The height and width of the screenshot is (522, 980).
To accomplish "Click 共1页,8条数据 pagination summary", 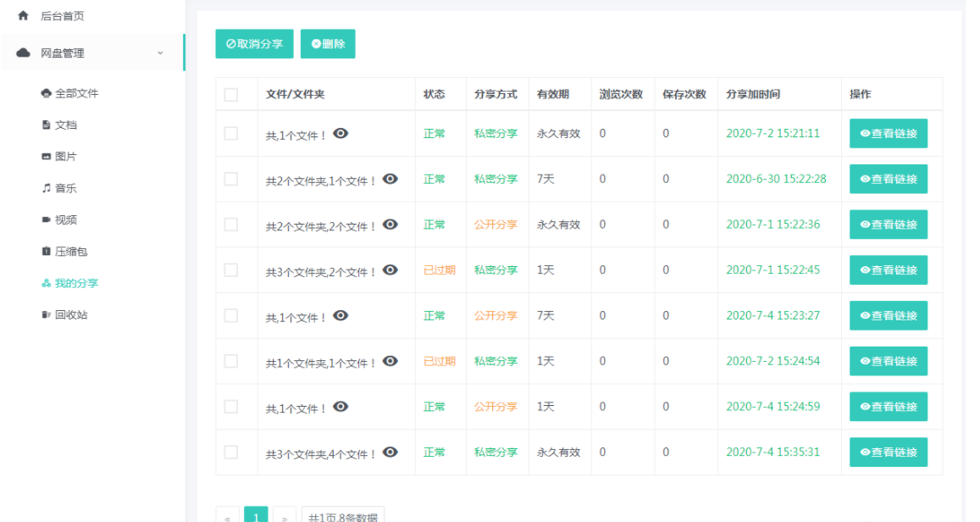I will click(343, 516).
